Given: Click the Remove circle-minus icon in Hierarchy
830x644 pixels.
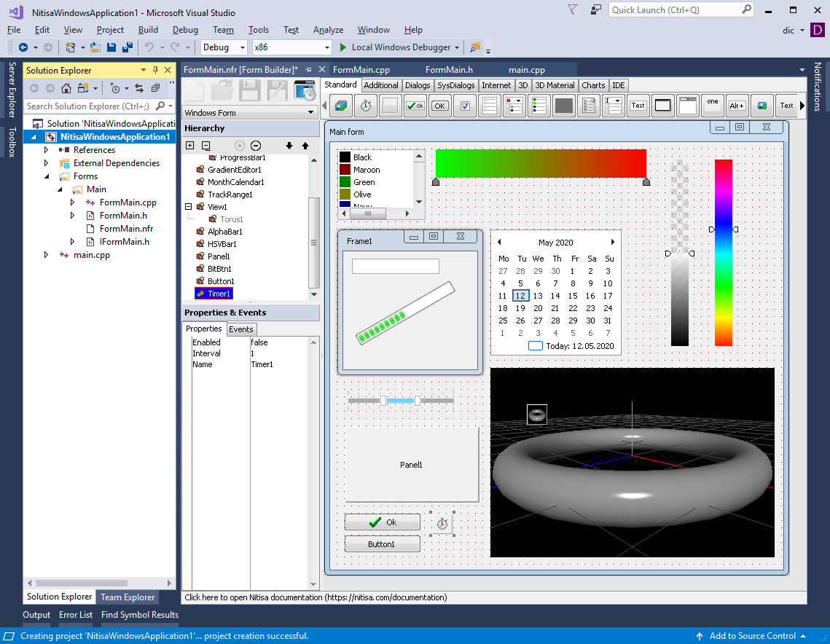Looking at the screenshot, I should point(256,146).
